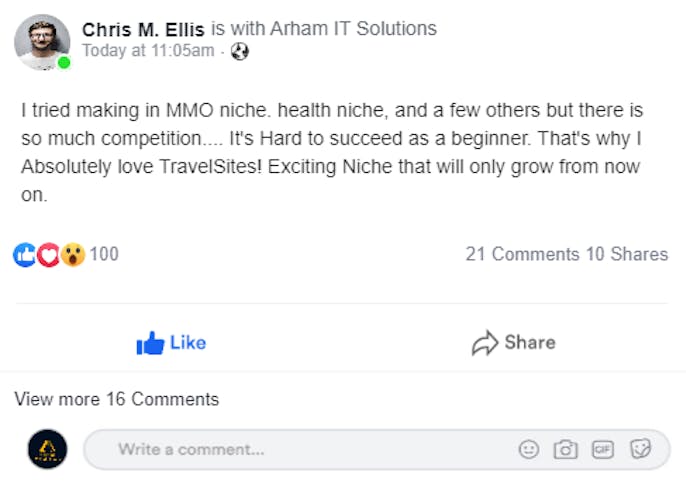View the 10 Shares list
686x483 pixels.
[627, 254]
